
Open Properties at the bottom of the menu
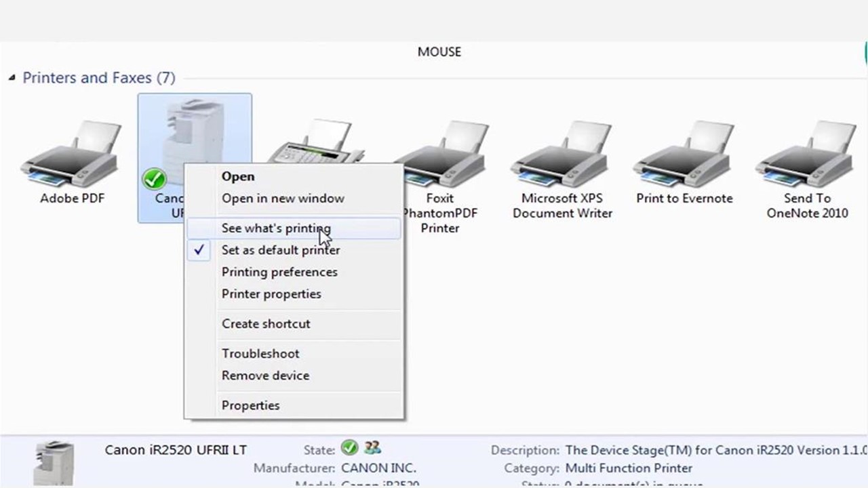click(x=250, y=405)
